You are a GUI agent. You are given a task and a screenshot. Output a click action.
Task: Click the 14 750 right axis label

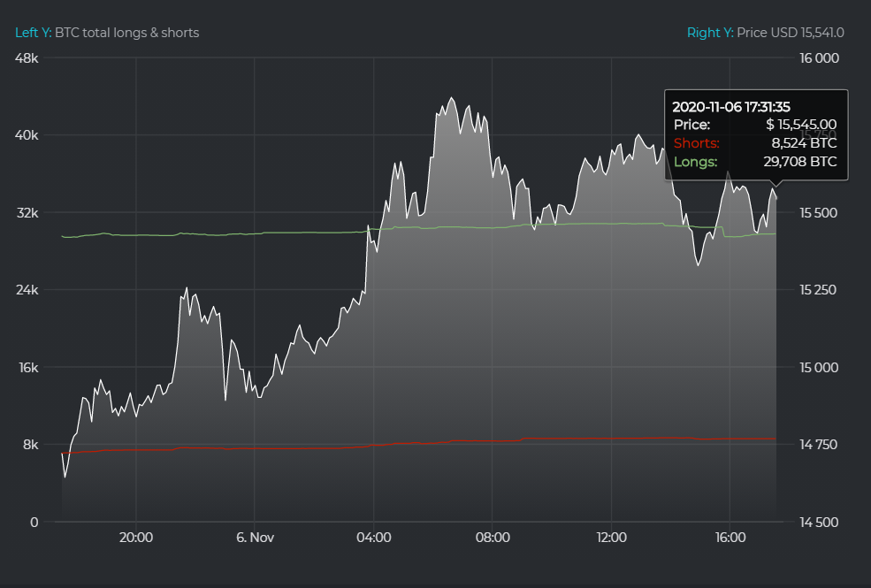click(818, 445)
